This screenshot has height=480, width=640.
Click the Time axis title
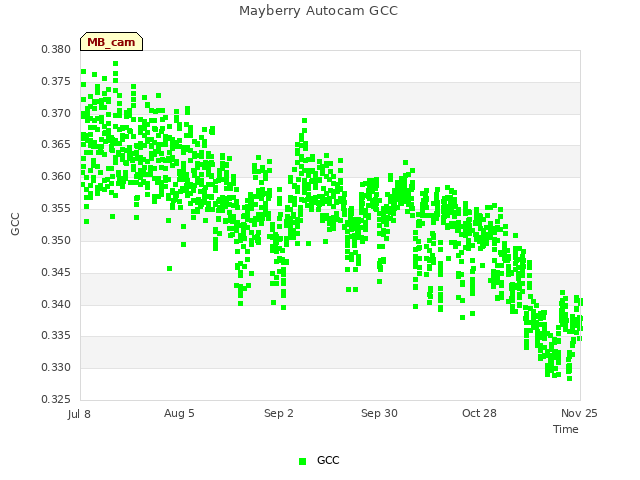point(566,429)
